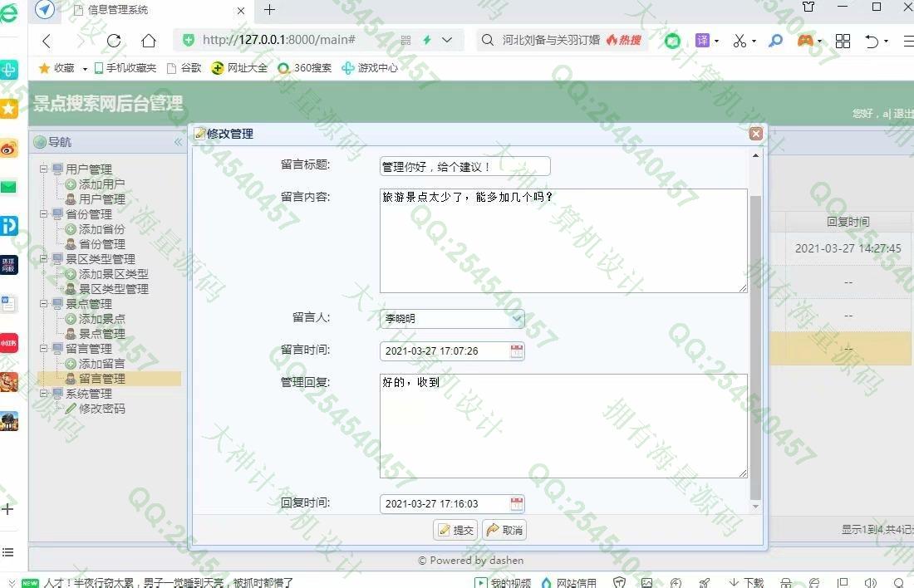Select 添加省份 in navigation tree

click(101, 229)
